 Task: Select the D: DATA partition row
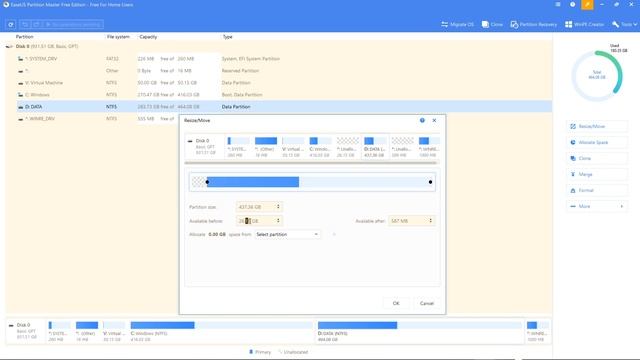(x=284, y=107)
